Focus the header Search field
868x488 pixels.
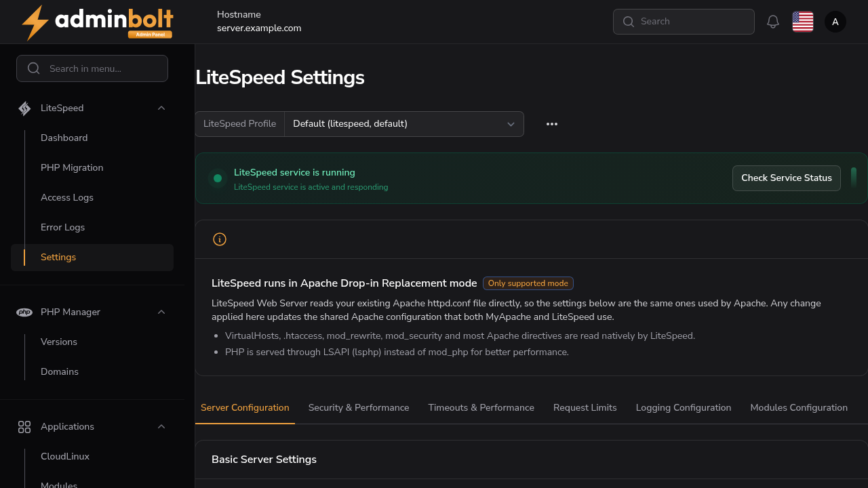click(x=684, y=22)
